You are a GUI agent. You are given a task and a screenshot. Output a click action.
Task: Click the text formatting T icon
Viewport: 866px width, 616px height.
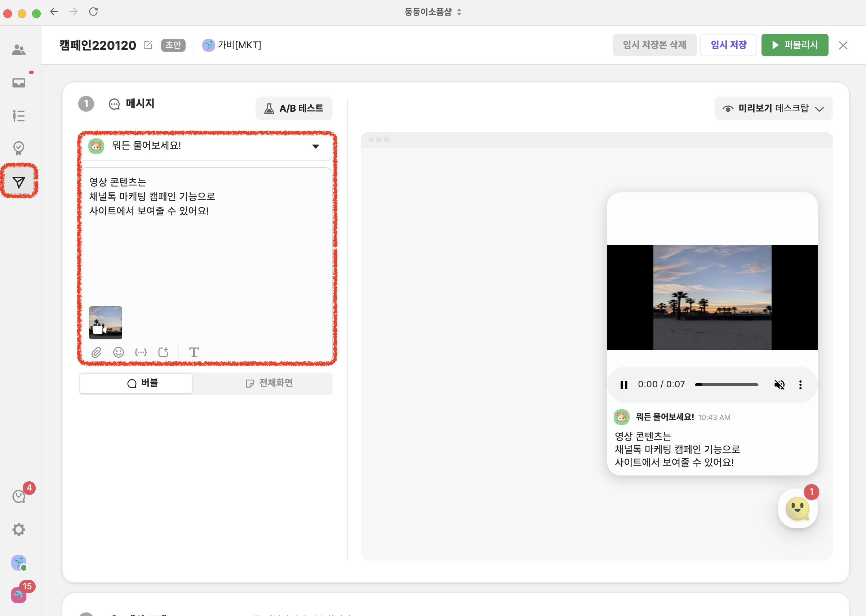[x=194, y=352]
